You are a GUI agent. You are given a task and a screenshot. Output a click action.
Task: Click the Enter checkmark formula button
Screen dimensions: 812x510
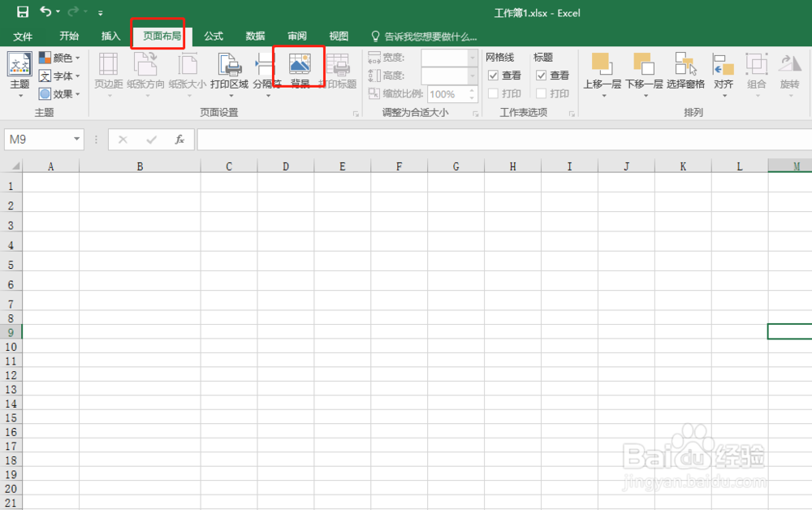pyautogui.click(x=151, y=140)
